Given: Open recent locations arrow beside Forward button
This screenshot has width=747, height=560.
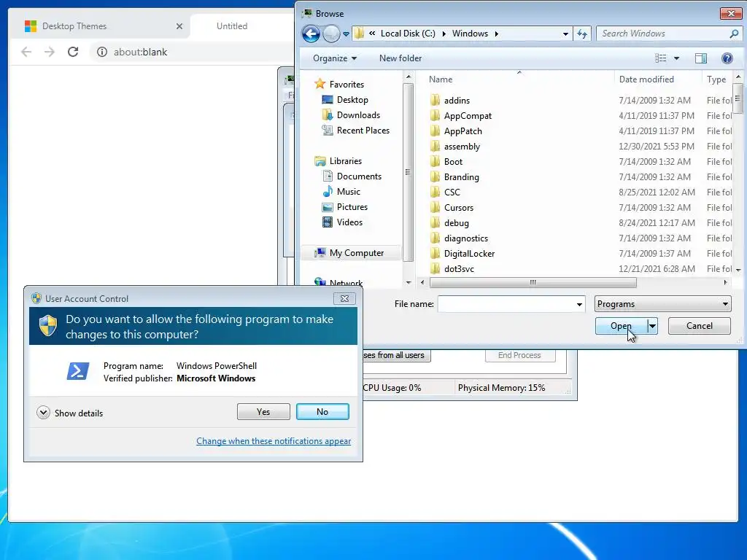Looking at the screenshot, I should [346, 34].
